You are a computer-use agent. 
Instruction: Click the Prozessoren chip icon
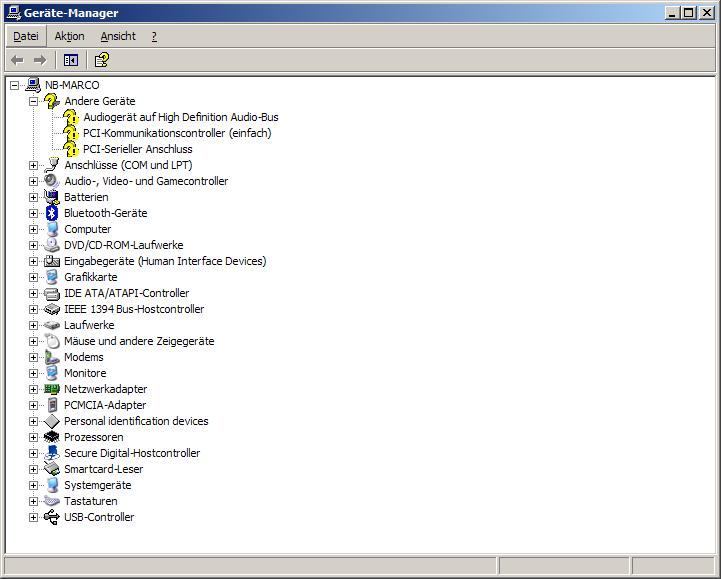point(52,437)
